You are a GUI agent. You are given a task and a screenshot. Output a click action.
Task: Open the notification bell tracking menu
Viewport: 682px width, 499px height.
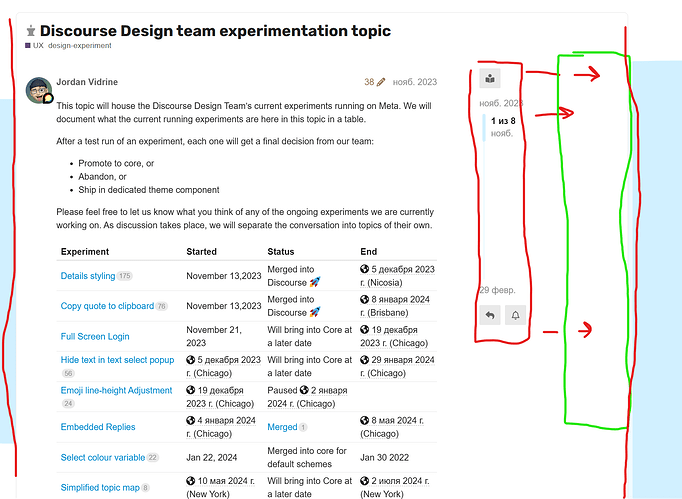coord(515,315)
